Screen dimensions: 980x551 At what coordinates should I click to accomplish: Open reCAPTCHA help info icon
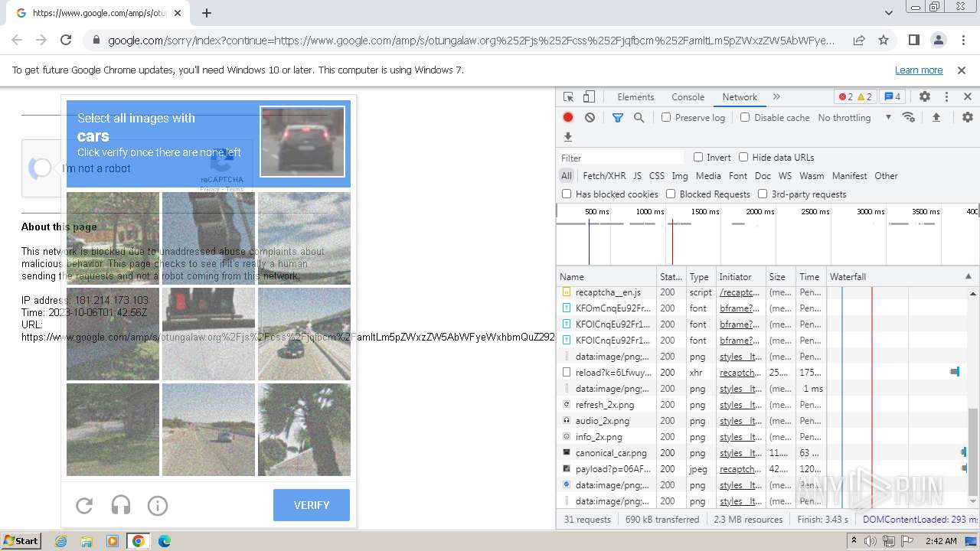tap(158, 505)
